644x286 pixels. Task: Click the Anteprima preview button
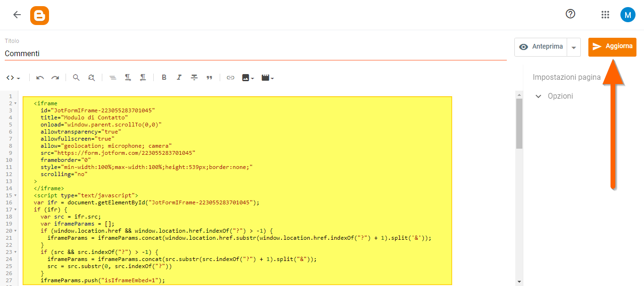[541, 47]
